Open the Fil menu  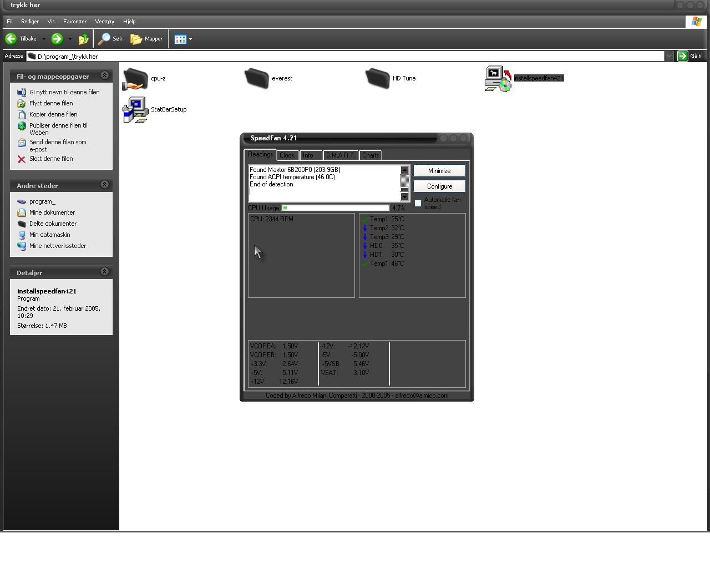9,22
